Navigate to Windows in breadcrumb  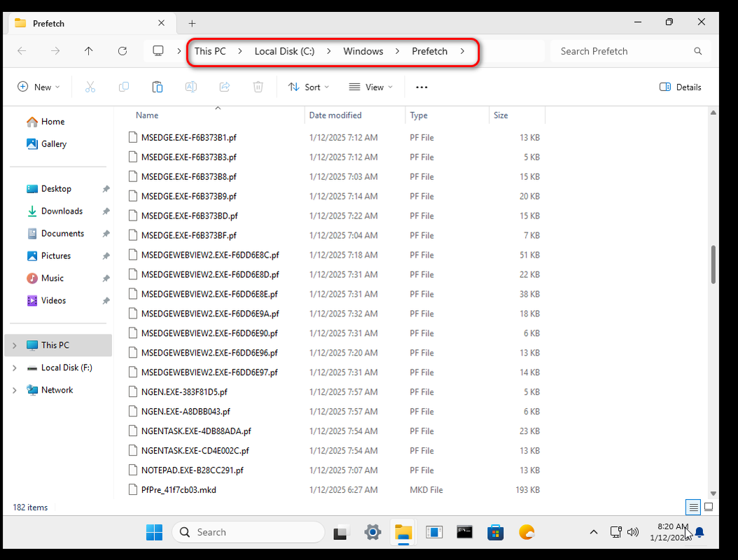coord(363,51)
